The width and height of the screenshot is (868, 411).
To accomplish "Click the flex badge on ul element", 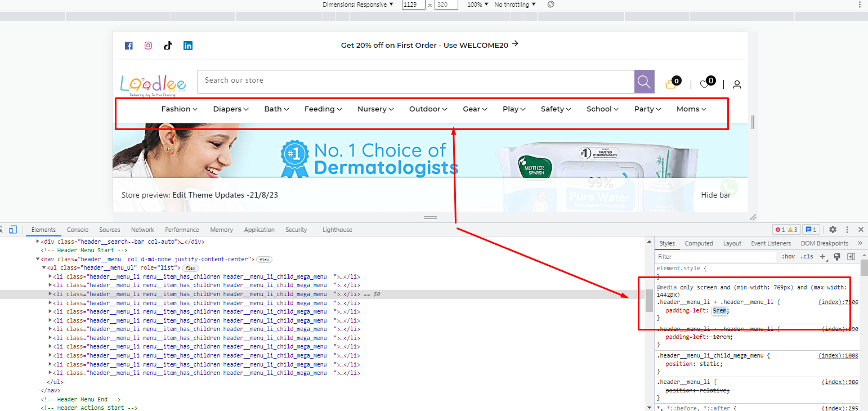I will point(190,268).
